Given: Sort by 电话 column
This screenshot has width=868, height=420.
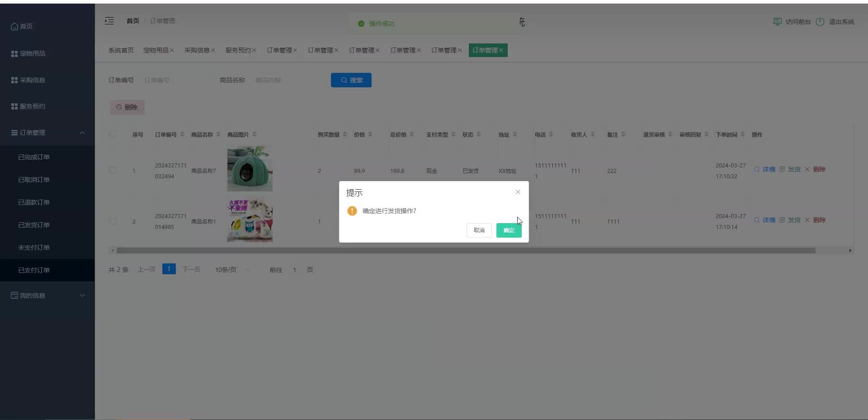Looking at the screenshot, I should pyautogui.click(x=551, y=134).
